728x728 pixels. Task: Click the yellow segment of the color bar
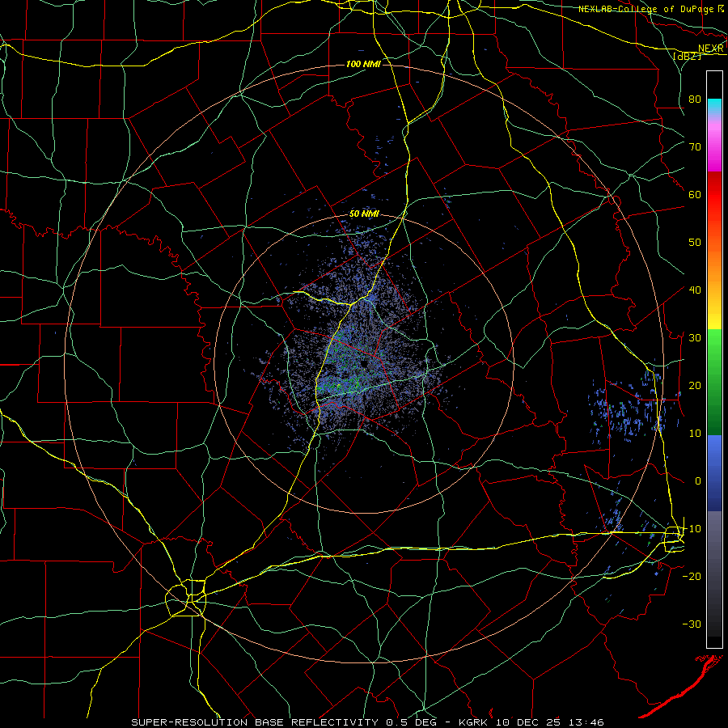[x=714, y=318]
